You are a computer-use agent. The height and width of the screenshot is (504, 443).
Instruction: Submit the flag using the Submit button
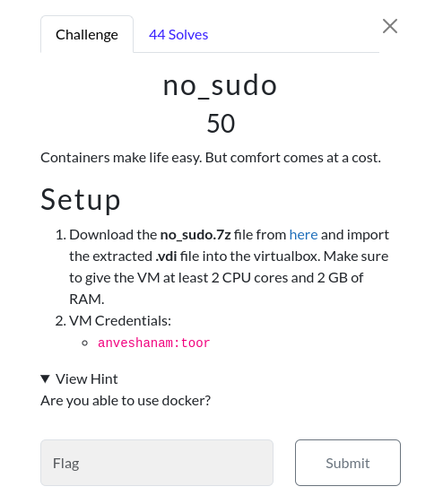(348, 463)
